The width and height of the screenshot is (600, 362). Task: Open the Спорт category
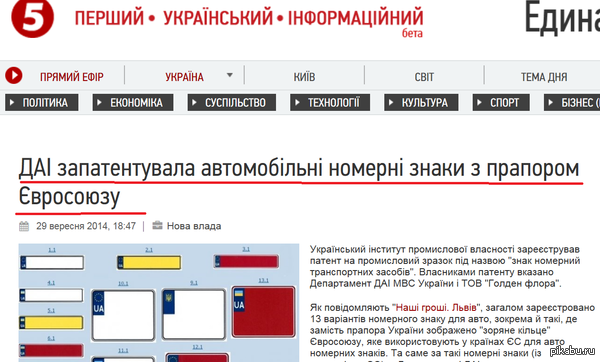click(501, 103)
